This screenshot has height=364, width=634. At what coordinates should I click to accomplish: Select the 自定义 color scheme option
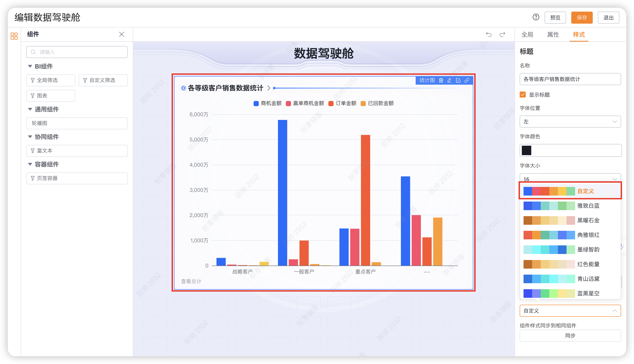click(x=570, y=191)
